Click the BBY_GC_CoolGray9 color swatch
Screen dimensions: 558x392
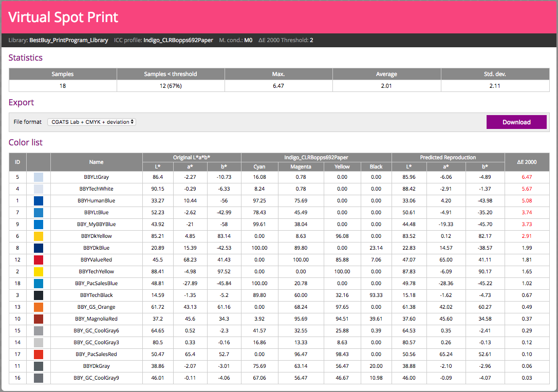pos(39,378)
